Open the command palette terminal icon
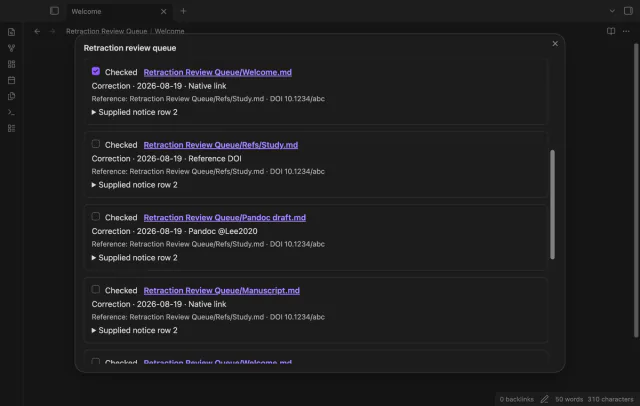This screenshot has width=640, height=406. [11, 112]
